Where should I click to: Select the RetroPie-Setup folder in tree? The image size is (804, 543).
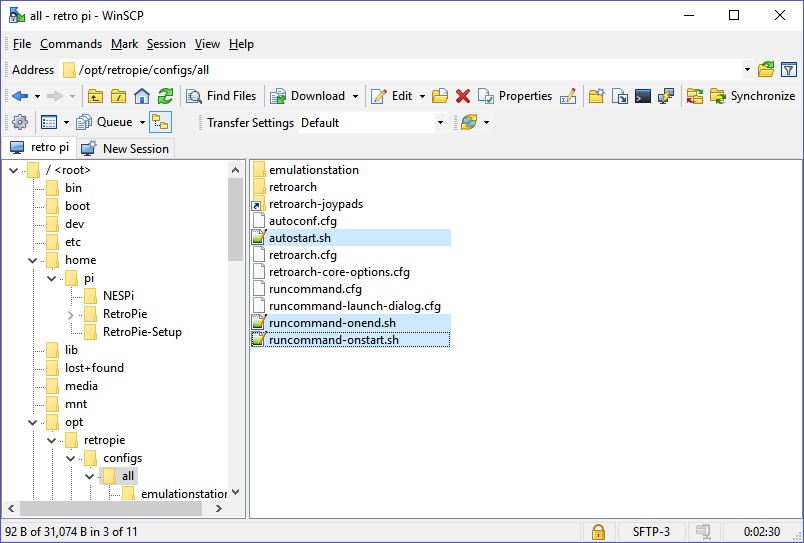coord(142,332)
